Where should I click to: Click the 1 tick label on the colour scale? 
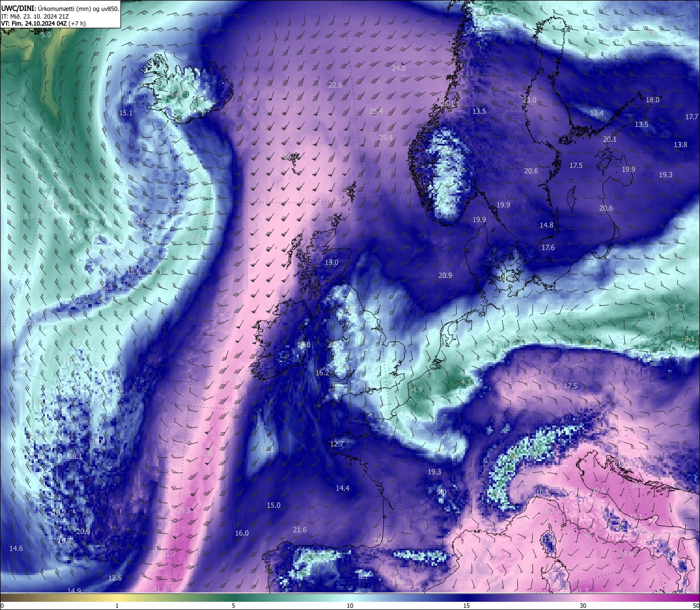point(117,606)
